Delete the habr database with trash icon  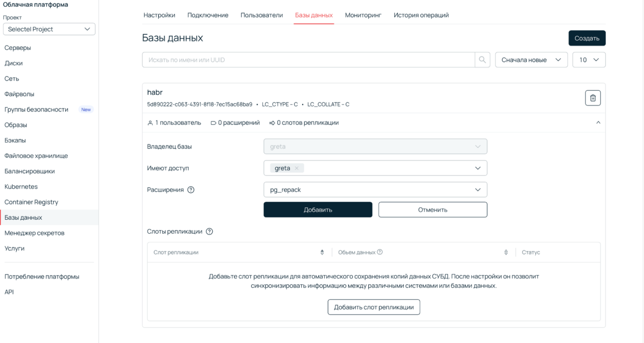click(x=592, y=98)
